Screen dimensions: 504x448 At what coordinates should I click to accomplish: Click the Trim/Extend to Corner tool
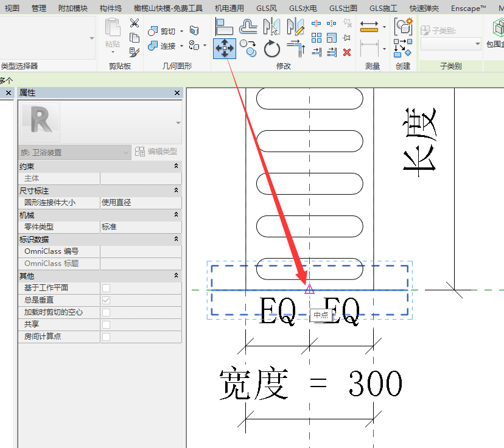(x=295, y=47)
